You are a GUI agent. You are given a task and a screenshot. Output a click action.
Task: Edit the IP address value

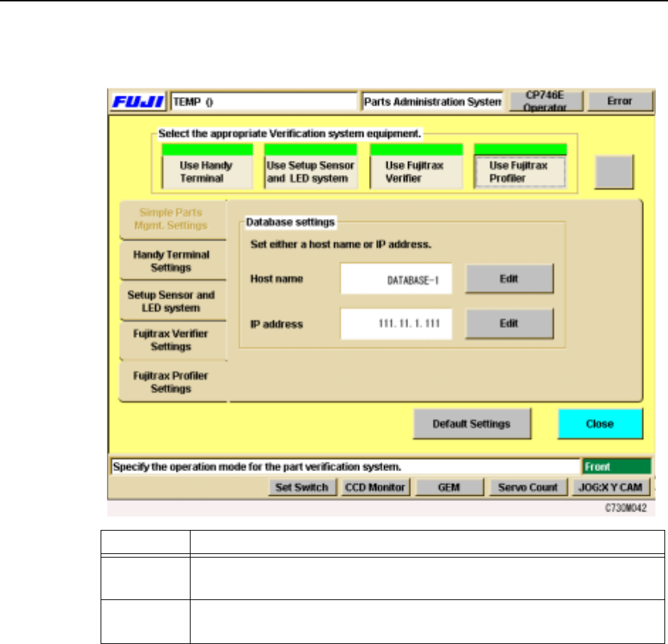click(509, 324)
